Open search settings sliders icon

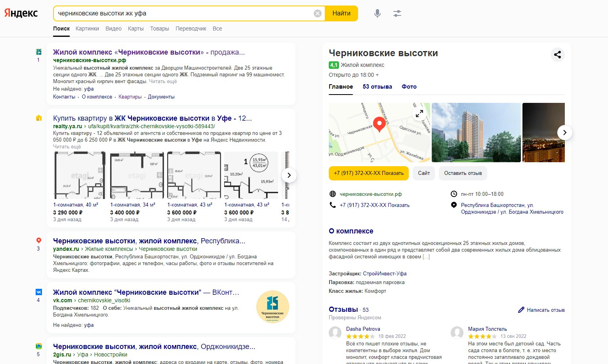tap(397, 13)
